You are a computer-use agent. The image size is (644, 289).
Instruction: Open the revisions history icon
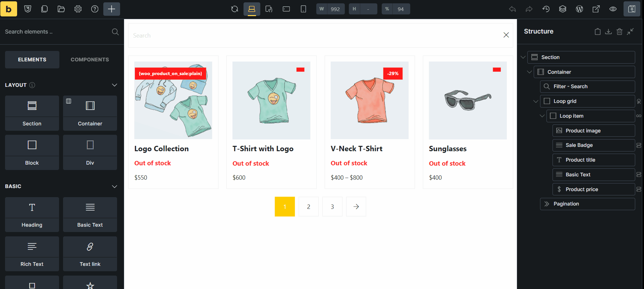click(x=546, y=9)
